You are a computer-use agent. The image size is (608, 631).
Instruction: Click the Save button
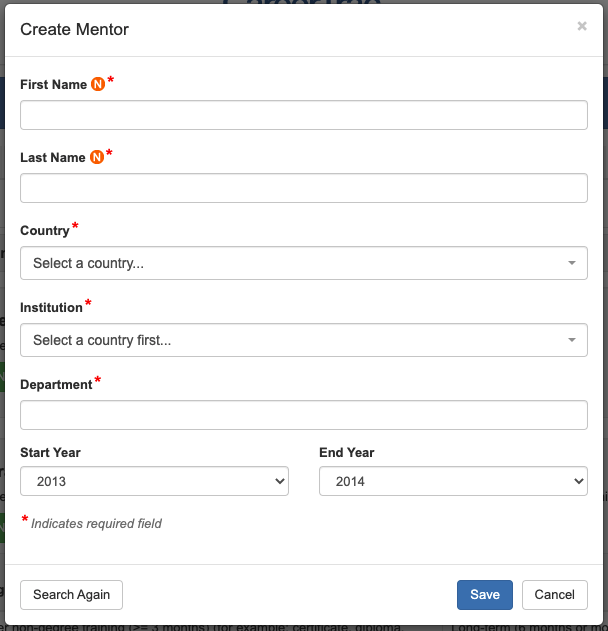pyautogui.click(x=485, y=595)
